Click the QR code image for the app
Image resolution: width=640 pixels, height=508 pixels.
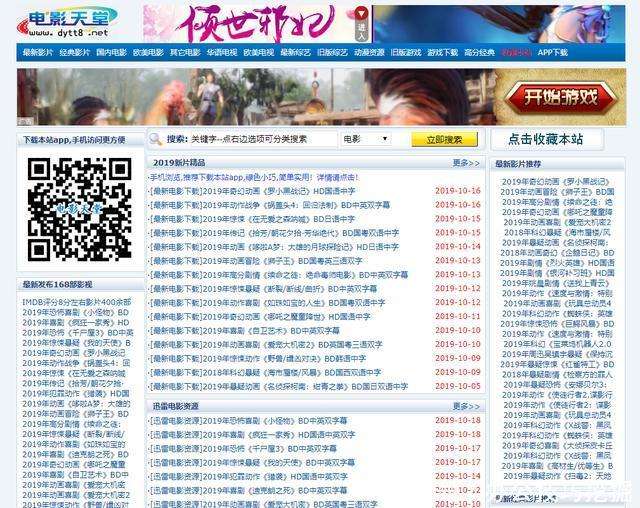click(x=80, y=209)
